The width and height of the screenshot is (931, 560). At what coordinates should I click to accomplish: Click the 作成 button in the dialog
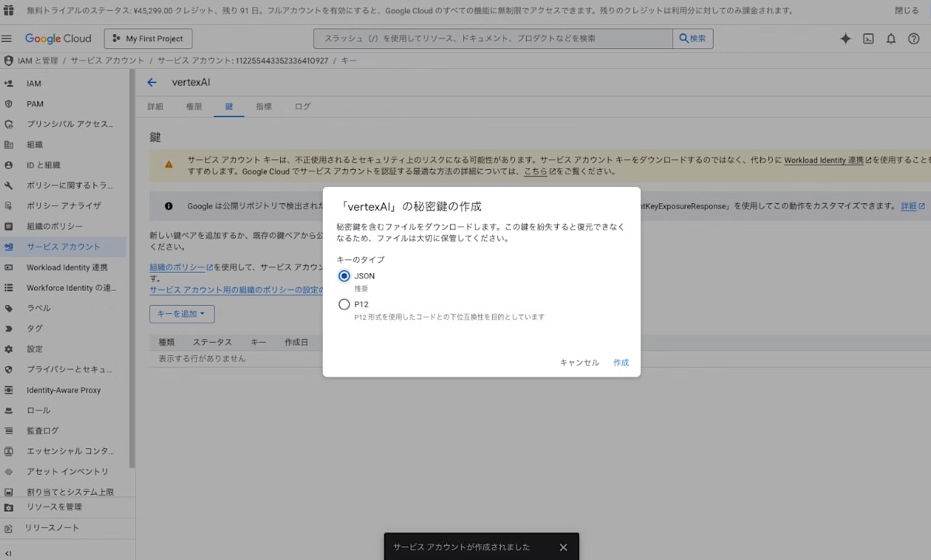click(x=621, y=362)
